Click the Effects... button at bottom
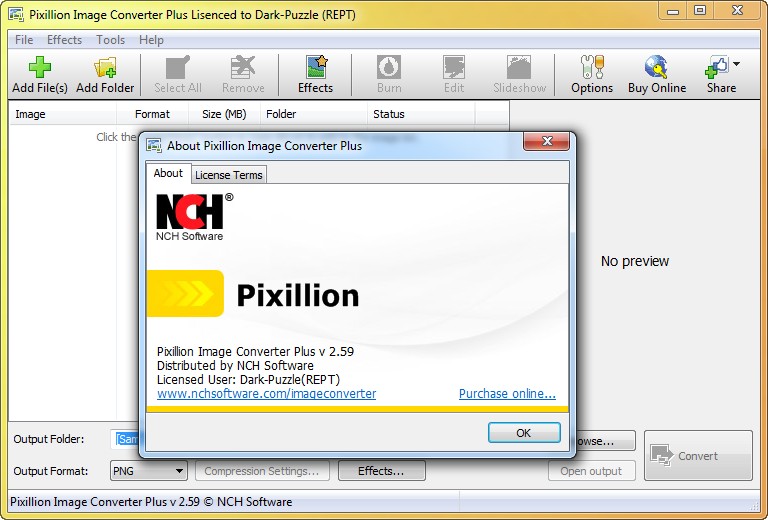 [381, 471]
